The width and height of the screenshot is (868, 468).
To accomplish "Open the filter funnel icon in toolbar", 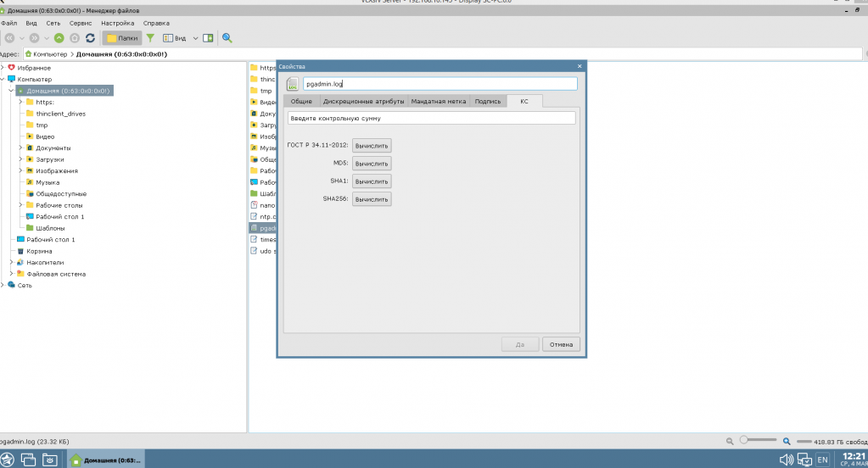I will [150, 38].
